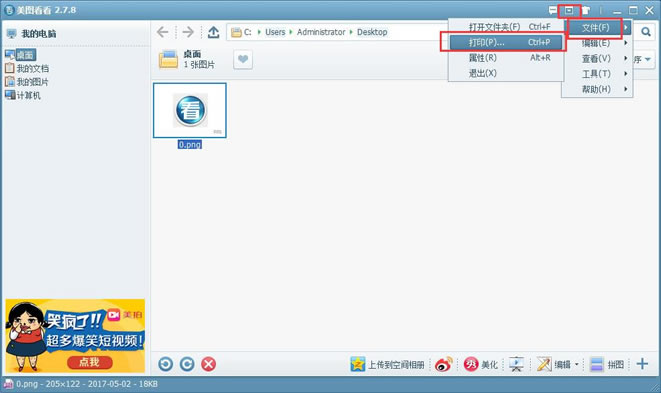
Task: Open skin shirt icon in title bar
Action: [x=586, y=11]
